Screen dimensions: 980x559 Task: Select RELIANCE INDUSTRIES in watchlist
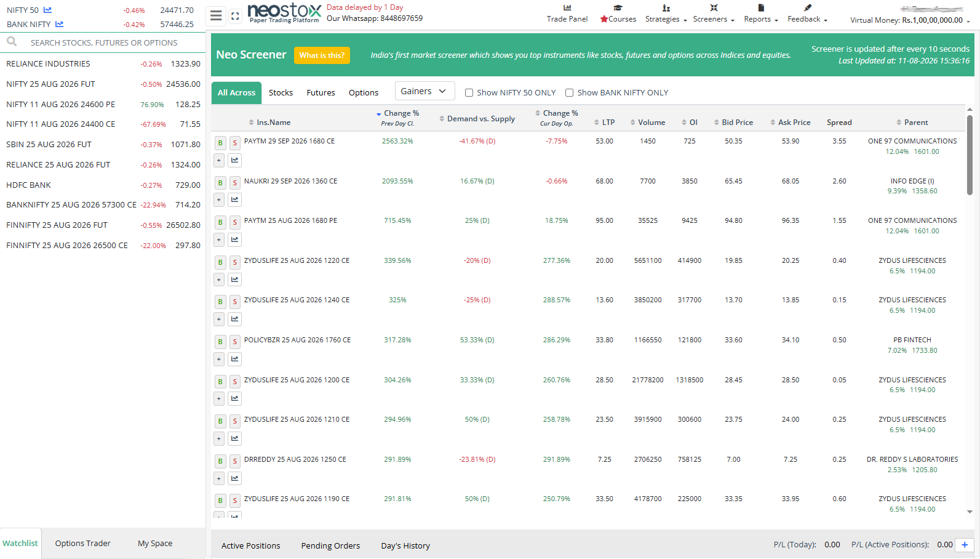(103, 64)
